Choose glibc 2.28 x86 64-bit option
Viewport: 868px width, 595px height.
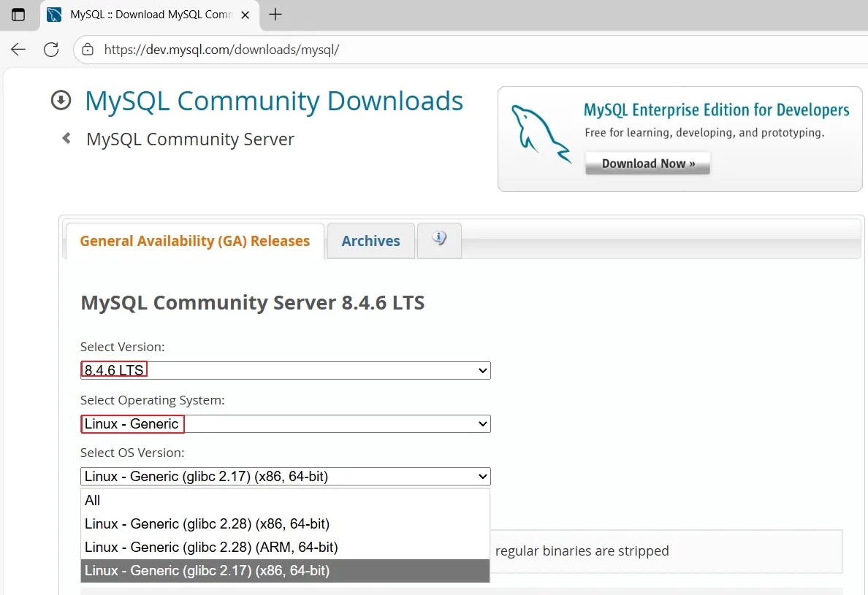tap(285, 523)
